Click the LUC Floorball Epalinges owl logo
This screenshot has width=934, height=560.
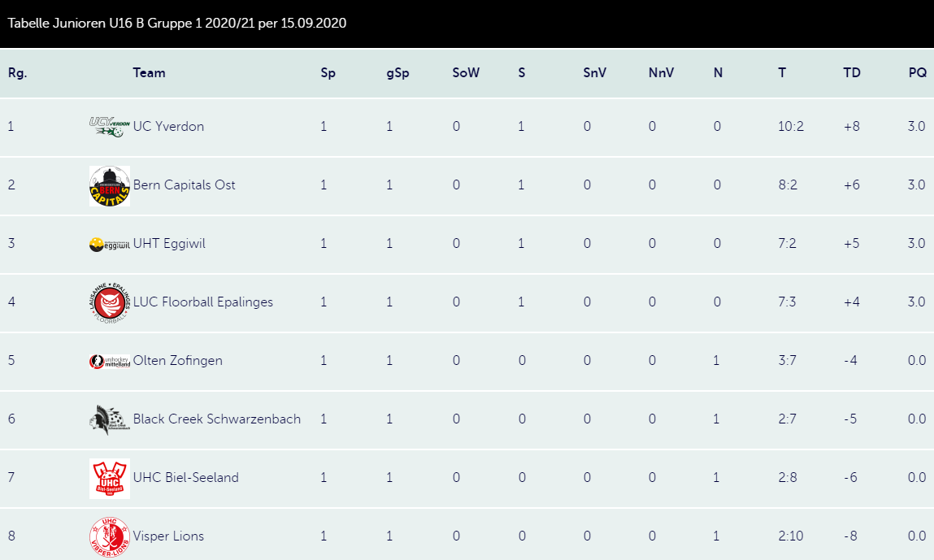[110, 302]
